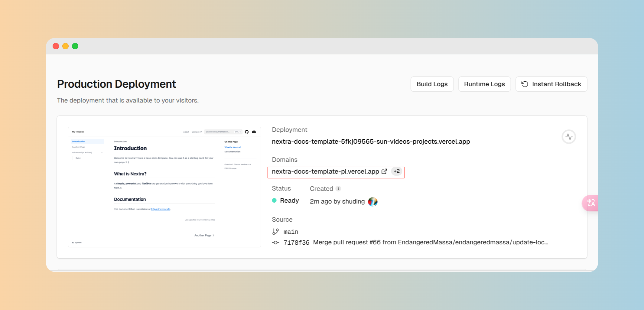Viewport: 644px width, 310px height.
Task: Click the '2m ago by shuding' text
Action: 337,201
